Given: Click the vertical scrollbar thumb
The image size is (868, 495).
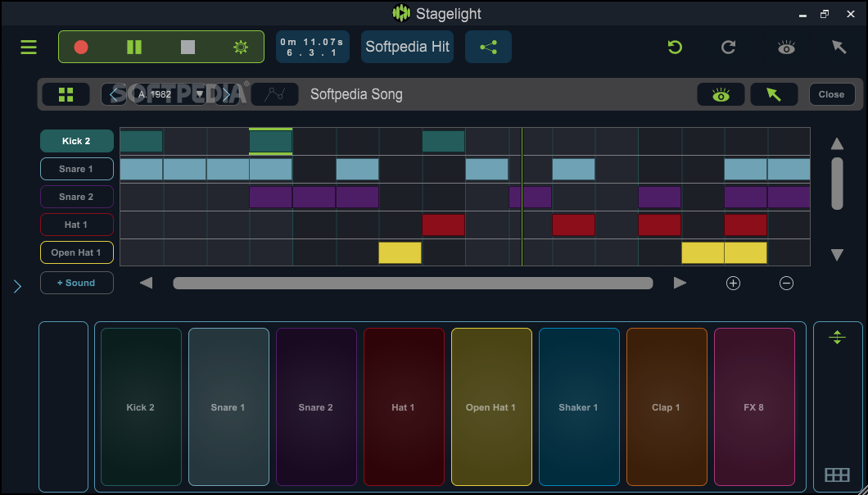Looking at the screenshot, I should [837, 184].
